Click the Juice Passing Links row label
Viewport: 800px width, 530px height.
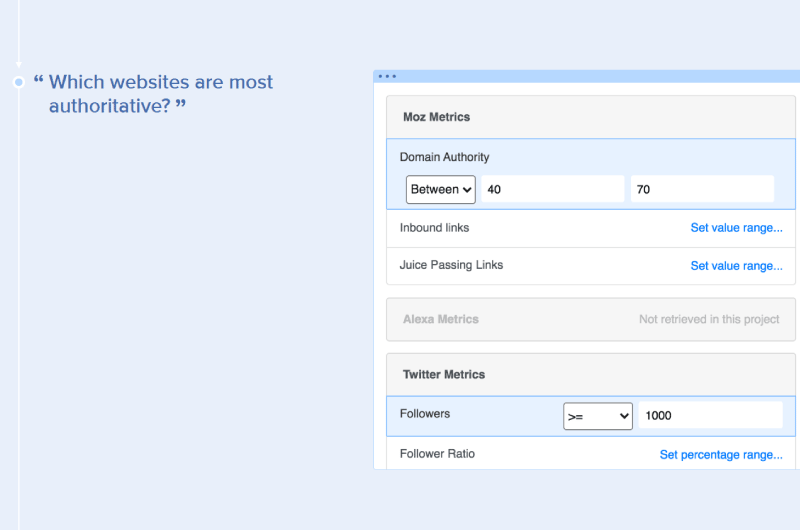(451, 265)
